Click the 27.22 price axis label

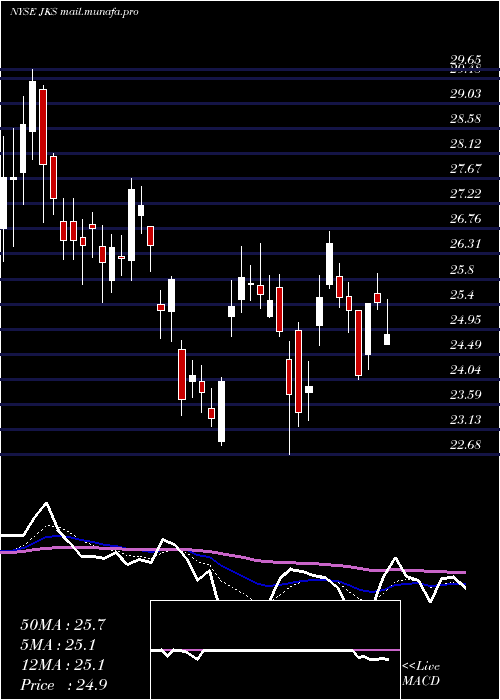click(x=466, y=194)
